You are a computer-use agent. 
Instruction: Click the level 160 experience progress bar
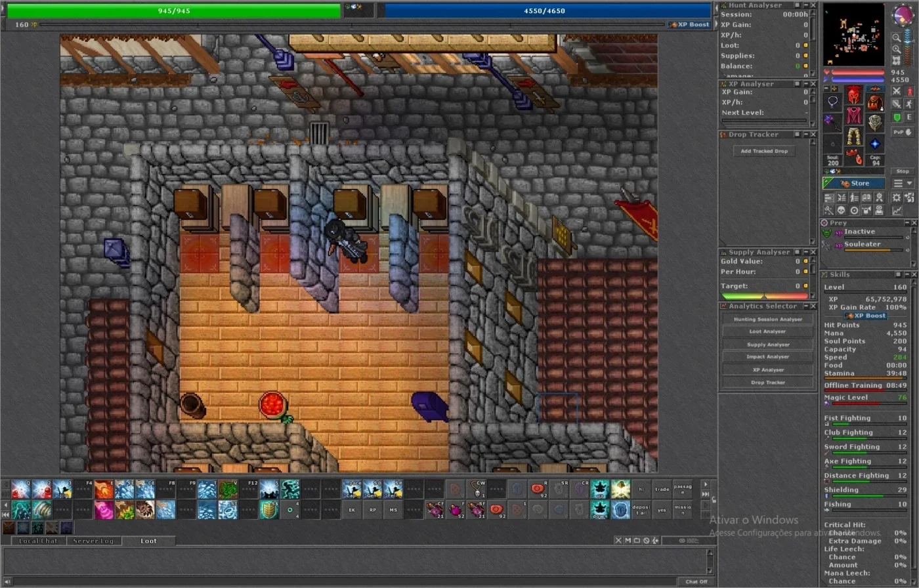(353, 24)
